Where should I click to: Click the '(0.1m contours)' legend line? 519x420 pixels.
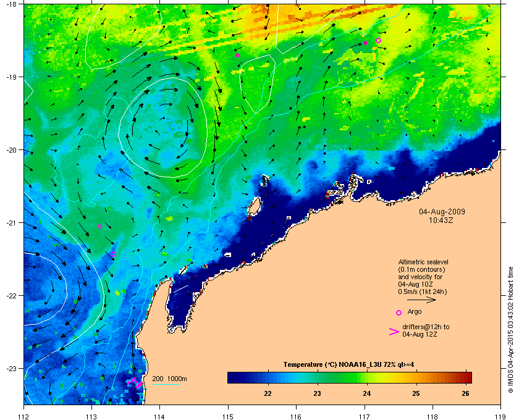click(421, 269)
